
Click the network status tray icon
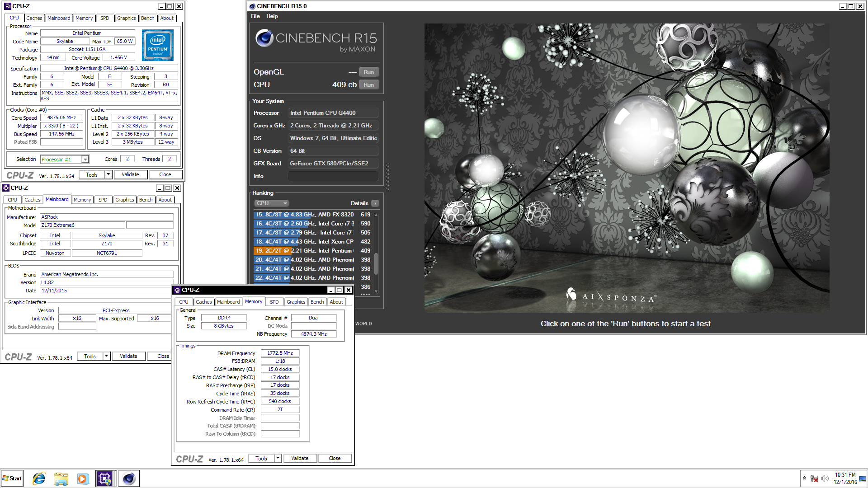pyautogui.click(x=814, y=479)
